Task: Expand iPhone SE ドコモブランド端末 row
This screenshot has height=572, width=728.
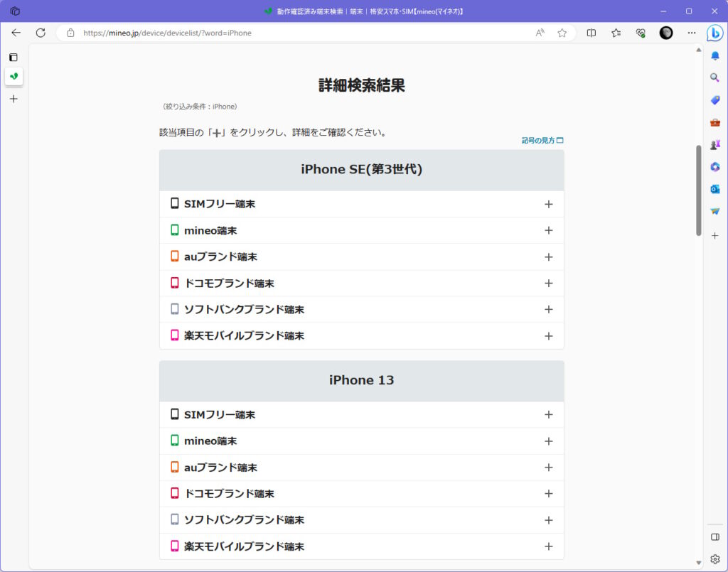Action: click(x=362, y=283)
